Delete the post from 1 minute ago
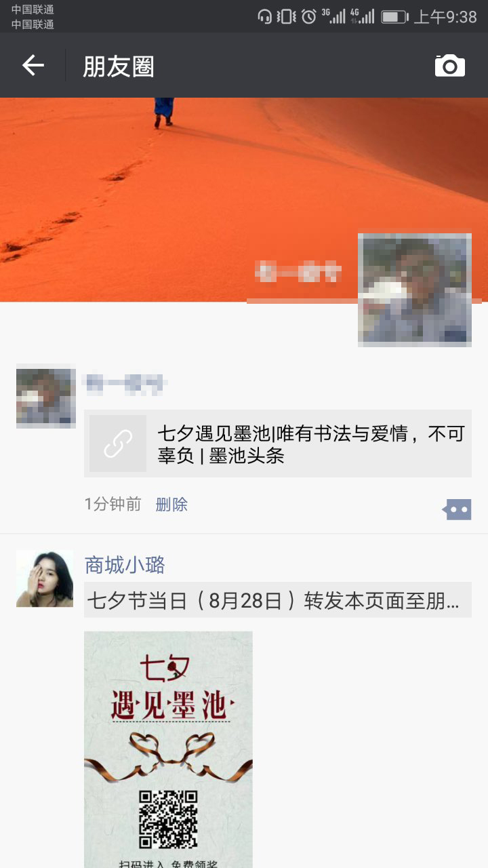This screenshot has height=868, width=488. pyautogui.click(x=171, y=505)
